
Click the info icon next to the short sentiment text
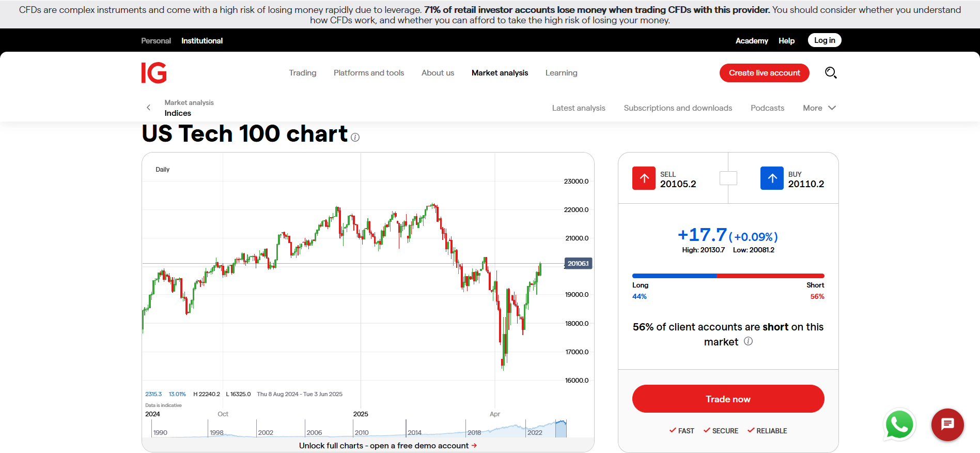749,341
